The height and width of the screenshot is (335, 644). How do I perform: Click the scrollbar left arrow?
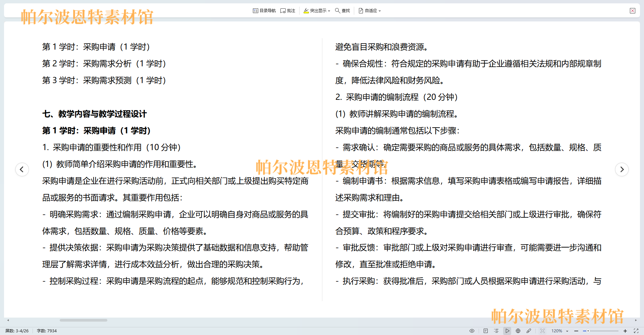tap(8, 320)
